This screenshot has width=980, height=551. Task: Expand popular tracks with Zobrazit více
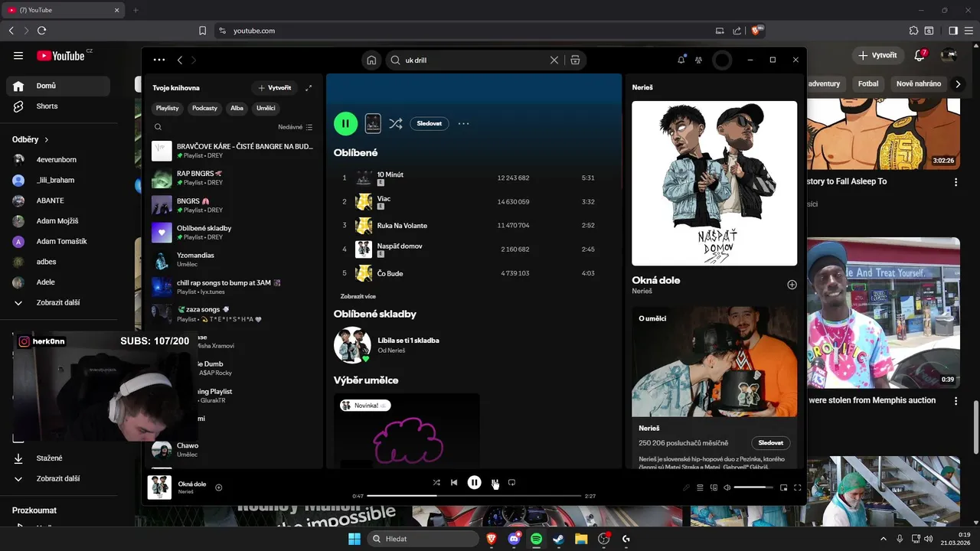click(358, 296)
